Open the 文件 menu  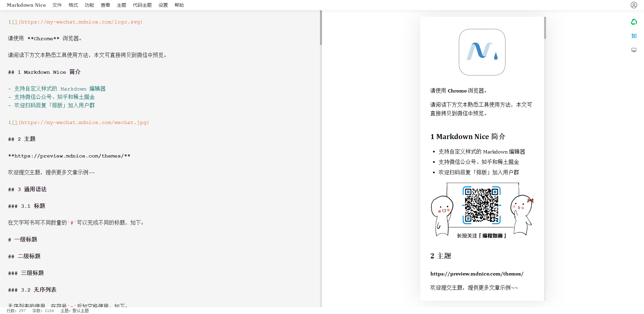coord(57,5)
